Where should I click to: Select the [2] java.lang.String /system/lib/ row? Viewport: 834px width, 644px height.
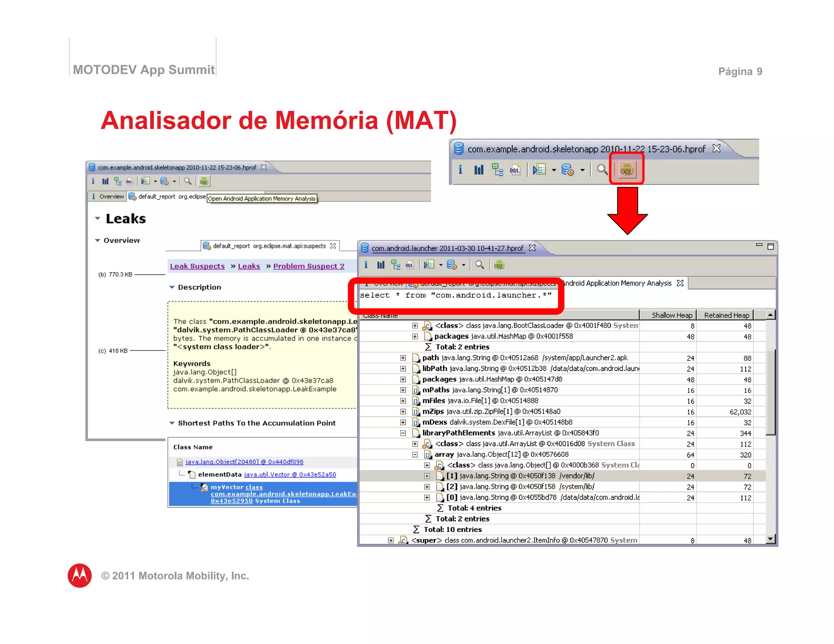pyautogui.click(x=562, y=486)
